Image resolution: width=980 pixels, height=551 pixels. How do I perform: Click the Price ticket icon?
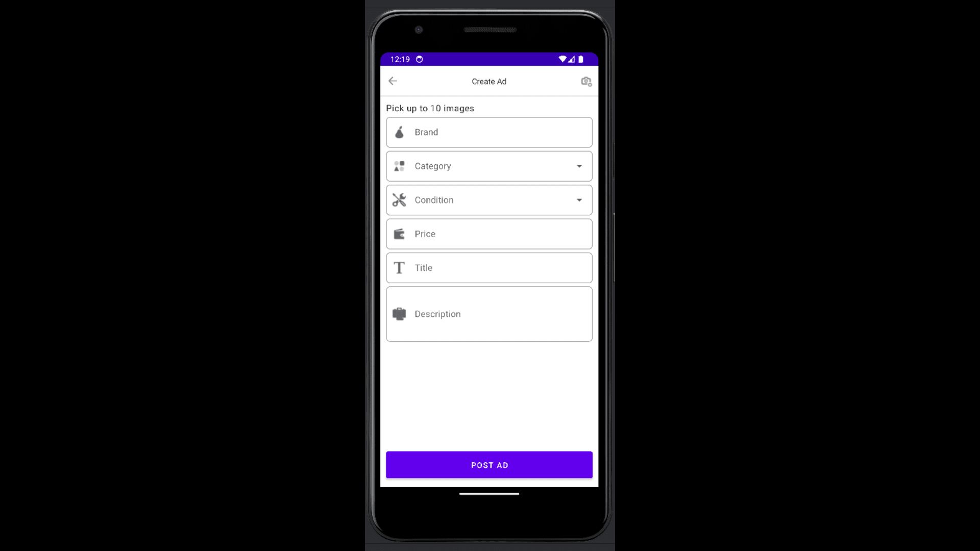[x=399, y=234]
